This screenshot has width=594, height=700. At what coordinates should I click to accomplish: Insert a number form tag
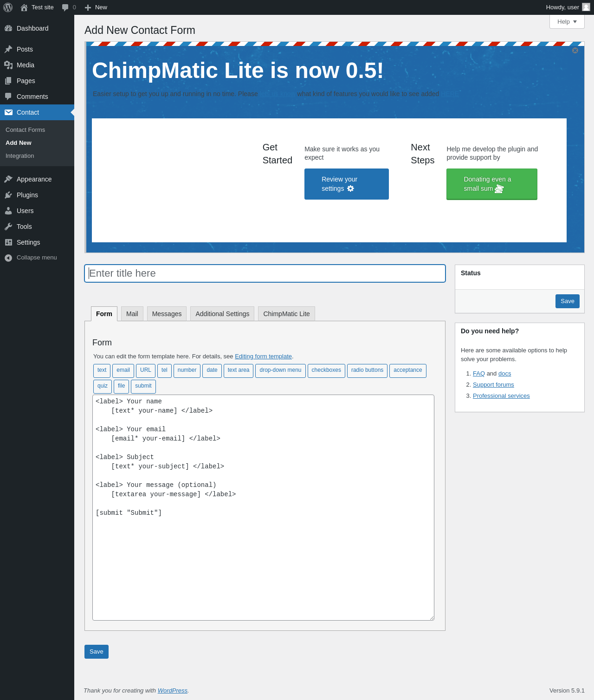pos(187,370)
